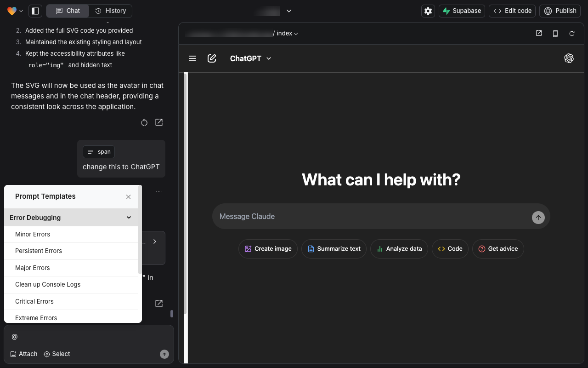Open the Edit code button
The height and width of the screenshot is (368, 588).
click(512, 11)
